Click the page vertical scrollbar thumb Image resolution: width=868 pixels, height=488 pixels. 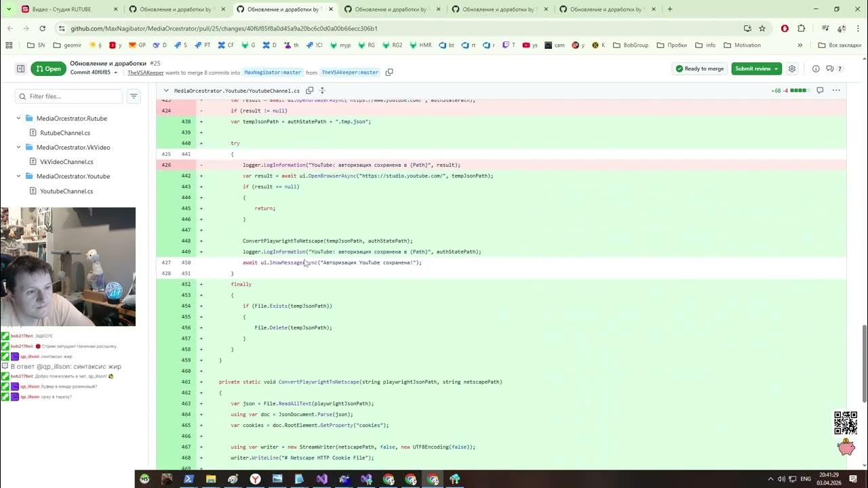pyautogui.click(x=864, y=363)
